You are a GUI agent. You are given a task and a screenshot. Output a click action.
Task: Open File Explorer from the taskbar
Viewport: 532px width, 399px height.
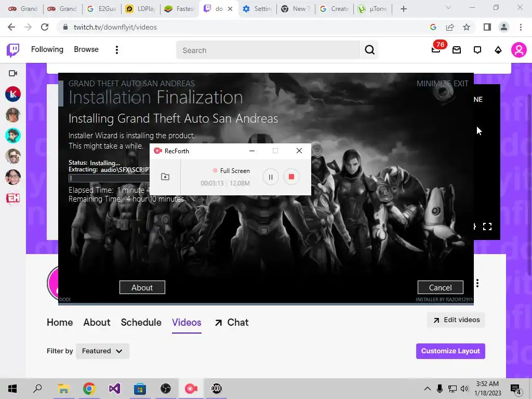pyautogui.click(x=63, y=389)
